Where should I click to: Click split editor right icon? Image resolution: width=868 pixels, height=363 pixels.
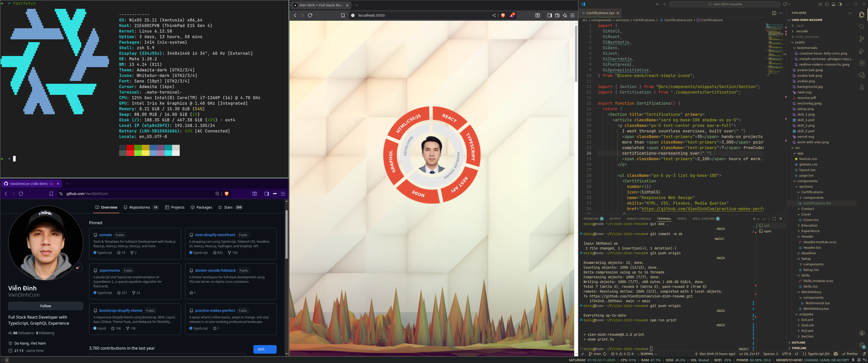click(774, 13)
